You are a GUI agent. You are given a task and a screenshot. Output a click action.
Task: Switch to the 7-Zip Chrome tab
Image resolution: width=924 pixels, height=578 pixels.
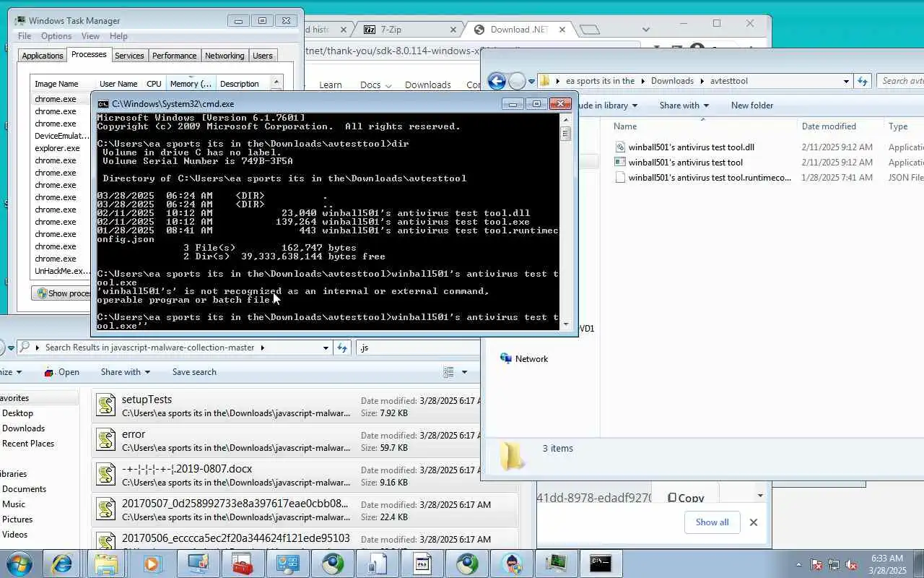pos(408,30)
